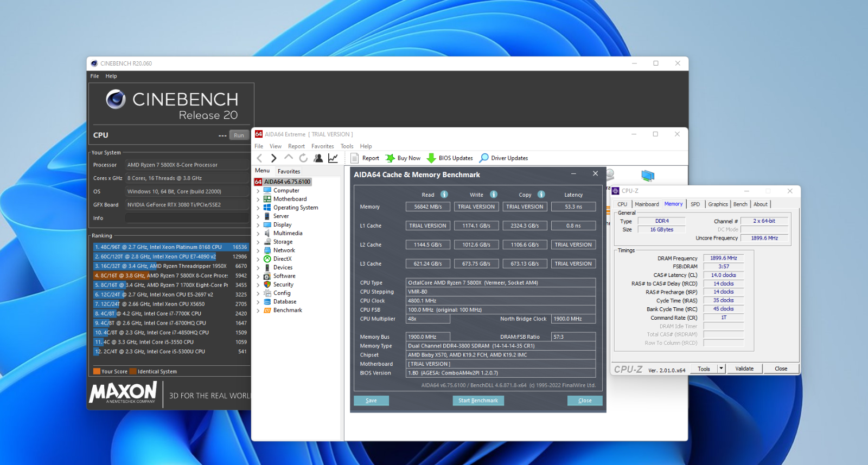The image size is (868, 465).
Task: Select Software in the AIDA64 tree
Action: click(284, 276)
